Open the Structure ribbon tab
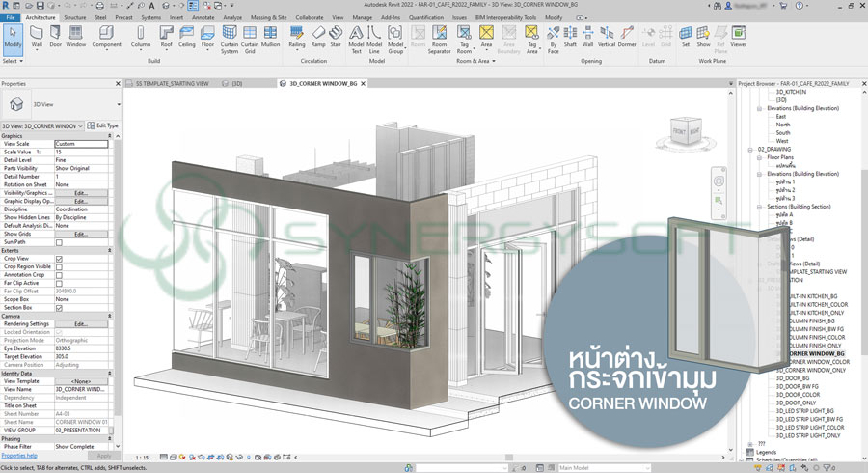The image size is (868, 473). click(74, 17)
